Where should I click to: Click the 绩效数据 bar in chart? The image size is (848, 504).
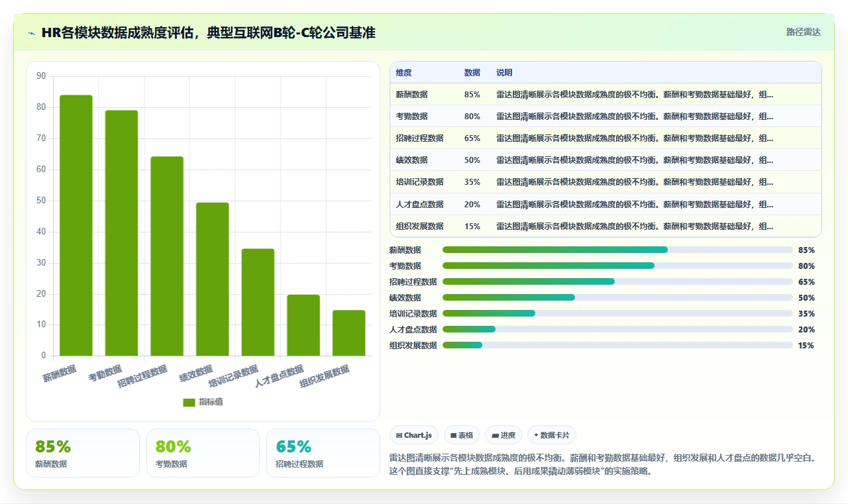point(213,279)
